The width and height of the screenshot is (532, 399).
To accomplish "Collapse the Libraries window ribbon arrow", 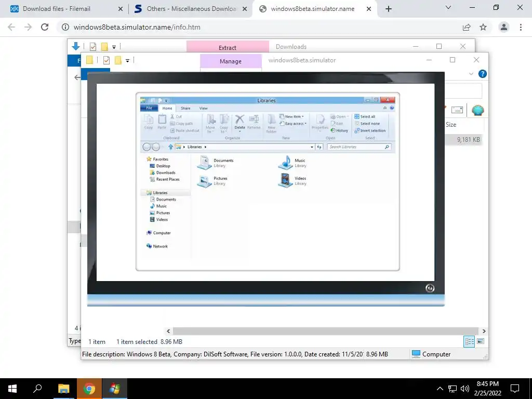I will (x=385, y=108).
